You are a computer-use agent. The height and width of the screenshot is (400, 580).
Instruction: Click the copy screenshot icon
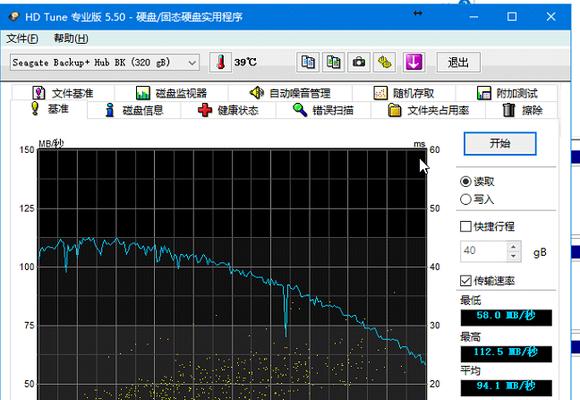tap(334, 62)
